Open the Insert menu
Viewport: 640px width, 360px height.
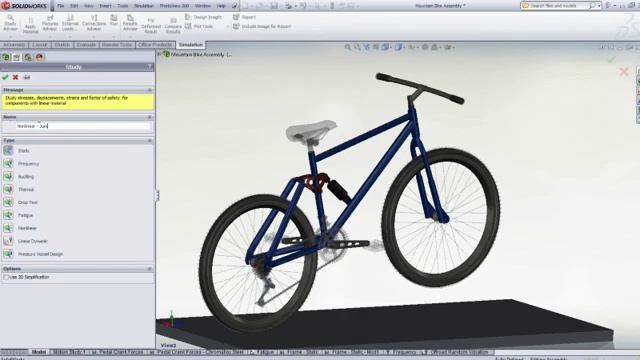click(105, 6)
